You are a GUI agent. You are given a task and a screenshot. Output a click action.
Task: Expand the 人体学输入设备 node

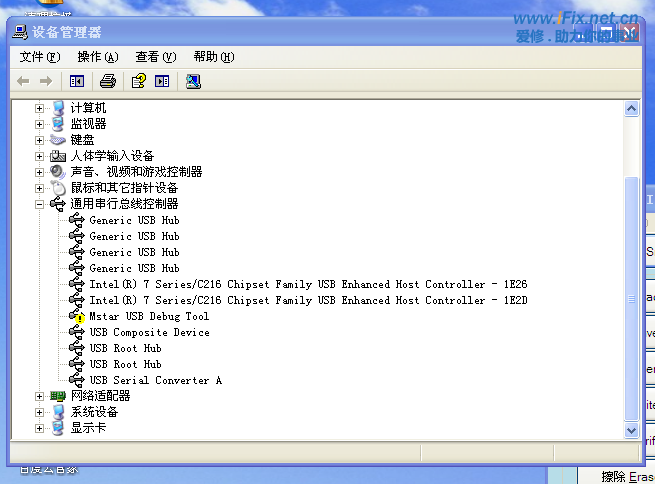coord(39,157)
